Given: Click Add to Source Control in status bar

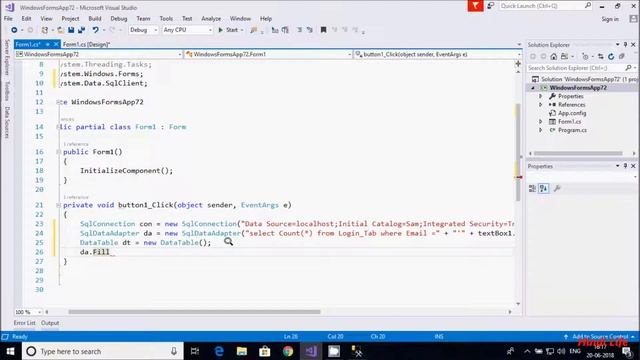Looking at the screenshot, I should [600, 337].
